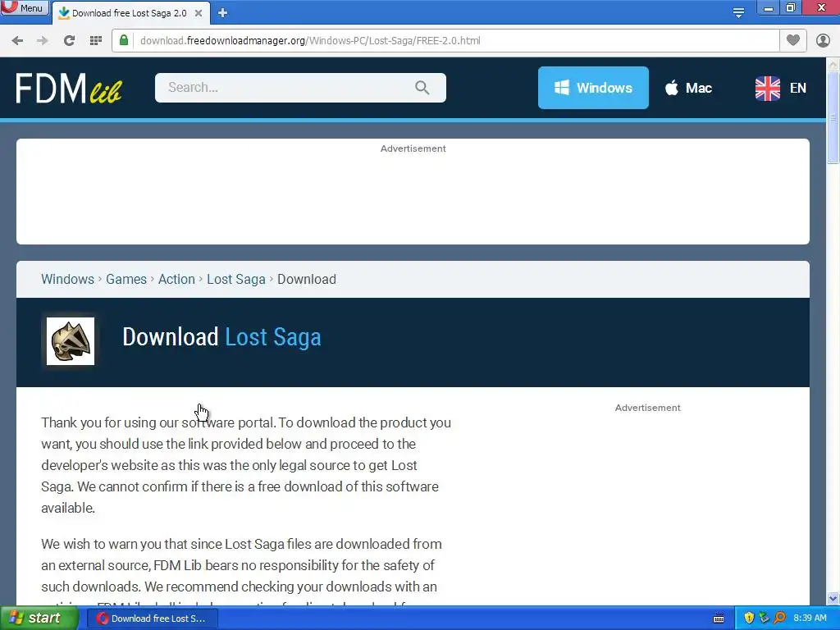Close the Download free Lost Saga tab

199,13
